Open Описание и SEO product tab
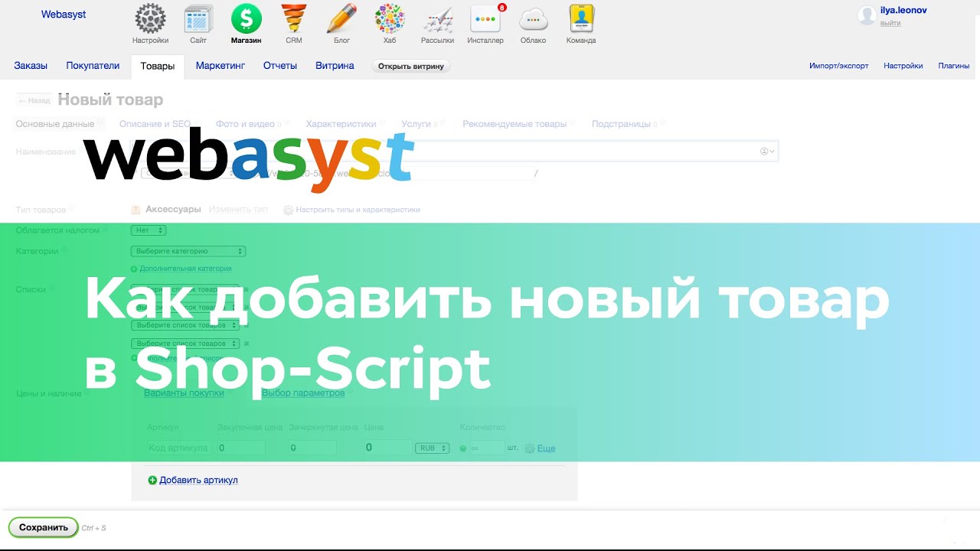Image resolution: width=980 pixels, height=551 pixels. [155, 124]
